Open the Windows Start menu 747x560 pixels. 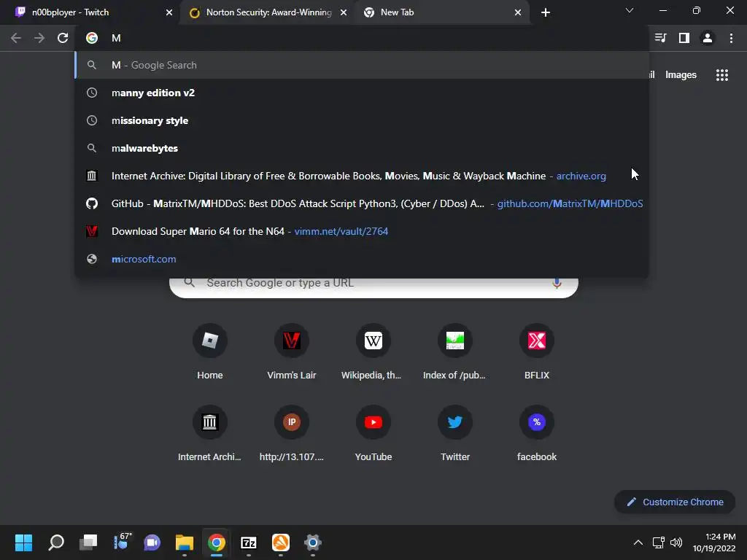coord(23,542)
